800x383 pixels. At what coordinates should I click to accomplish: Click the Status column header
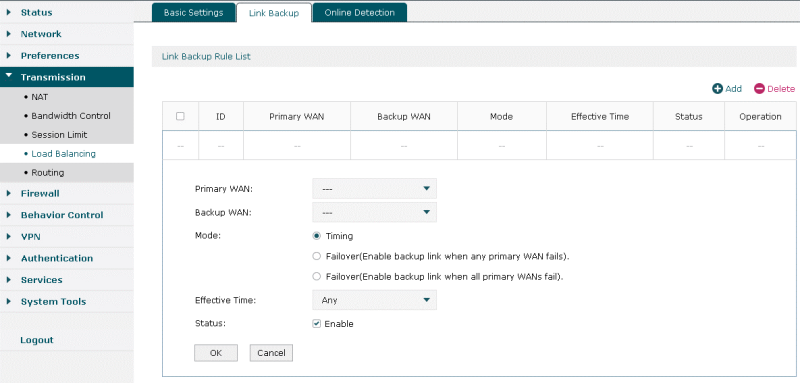pos(689,116)
